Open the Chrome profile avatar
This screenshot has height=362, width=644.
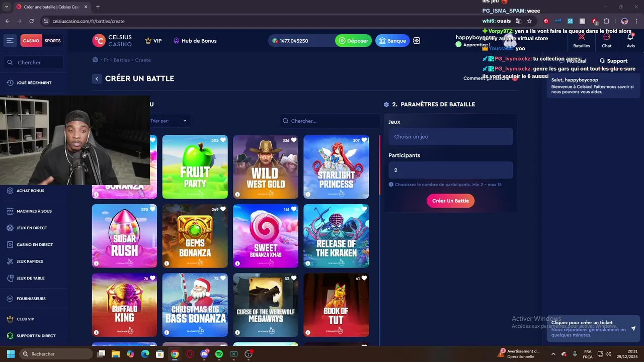tap(624, 21)
